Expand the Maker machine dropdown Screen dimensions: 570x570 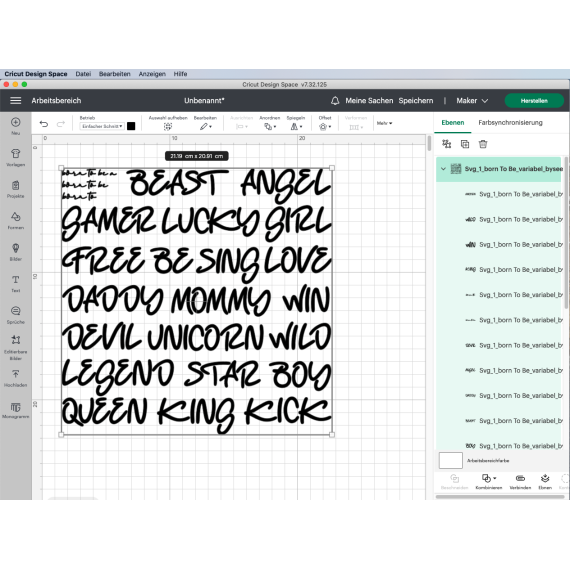[472, 101]
